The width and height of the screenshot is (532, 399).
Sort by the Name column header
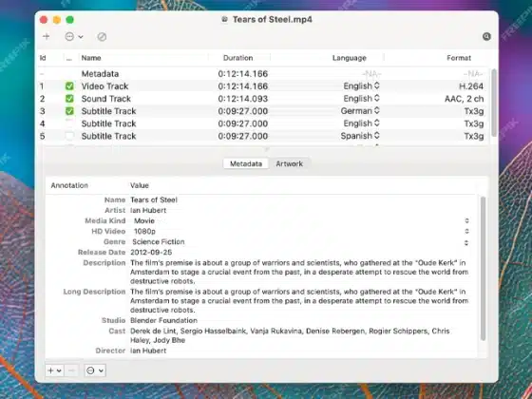click(x=91, y=58)
